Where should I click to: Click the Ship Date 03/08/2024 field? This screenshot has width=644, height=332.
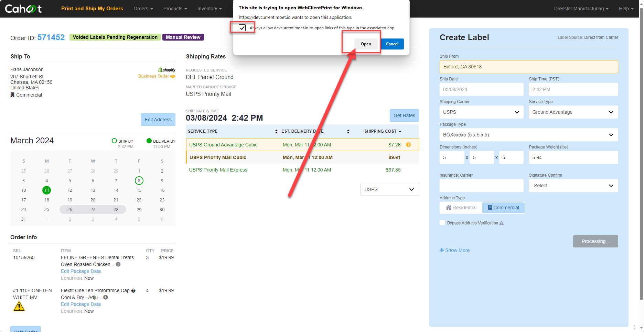(x=481, y=89)
